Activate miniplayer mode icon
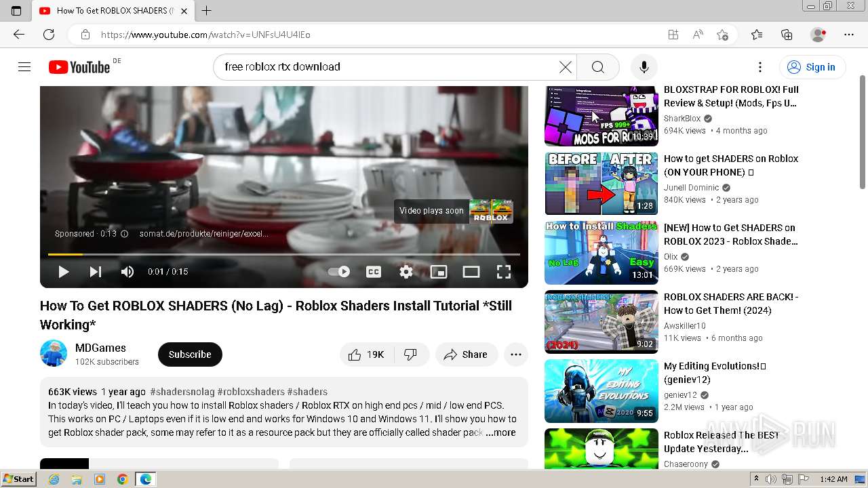868x488 pixels. [x=439, y=272]
